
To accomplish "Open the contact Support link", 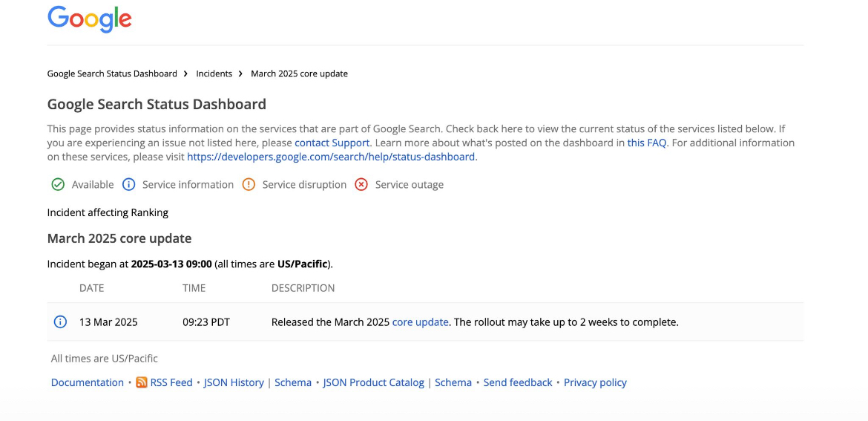I will coord(332,143).
